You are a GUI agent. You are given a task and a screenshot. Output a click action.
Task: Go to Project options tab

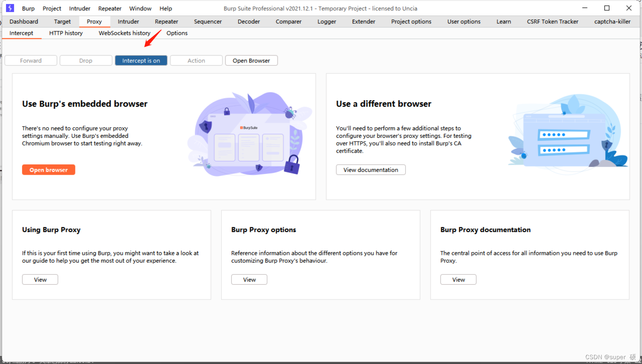[411, 22]
